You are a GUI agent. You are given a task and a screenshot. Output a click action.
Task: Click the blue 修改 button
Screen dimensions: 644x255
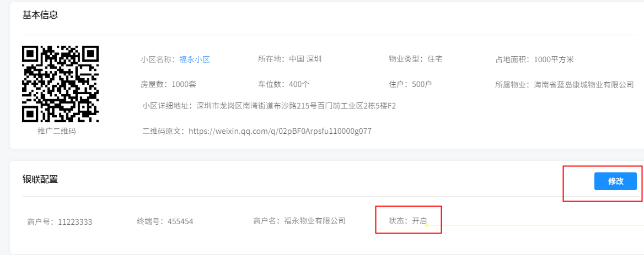pyautogui.click(x=615, y=181)
